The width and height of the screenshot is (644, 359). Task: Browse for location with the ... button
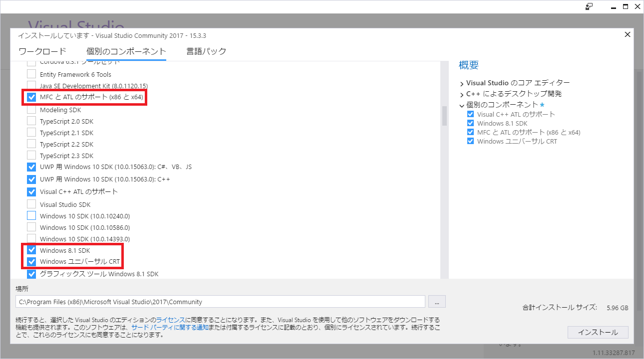pyautogui.click(x=437, y=302)
